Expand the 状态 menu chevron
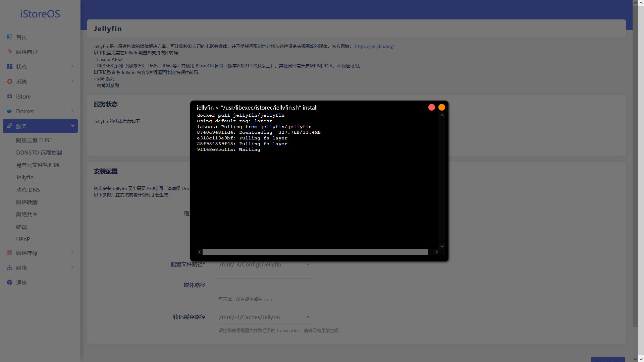This screenshot has height=362, width=644. (x=72, y=66)
